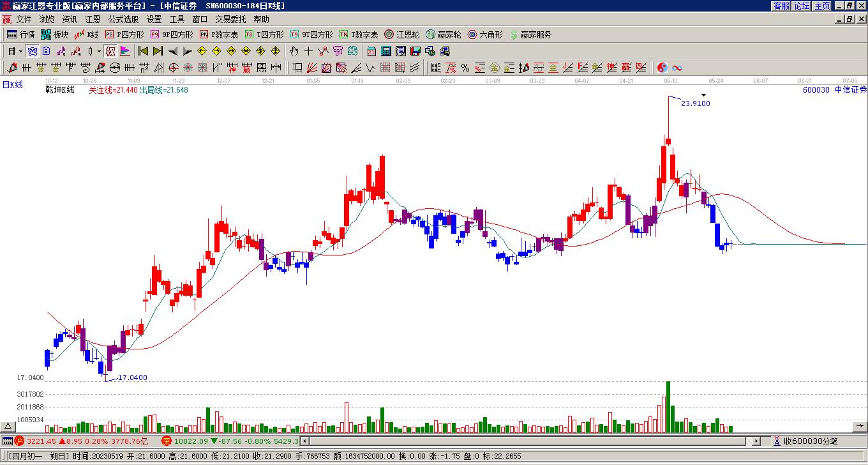Open the 江恩 menu

point(93,20)
